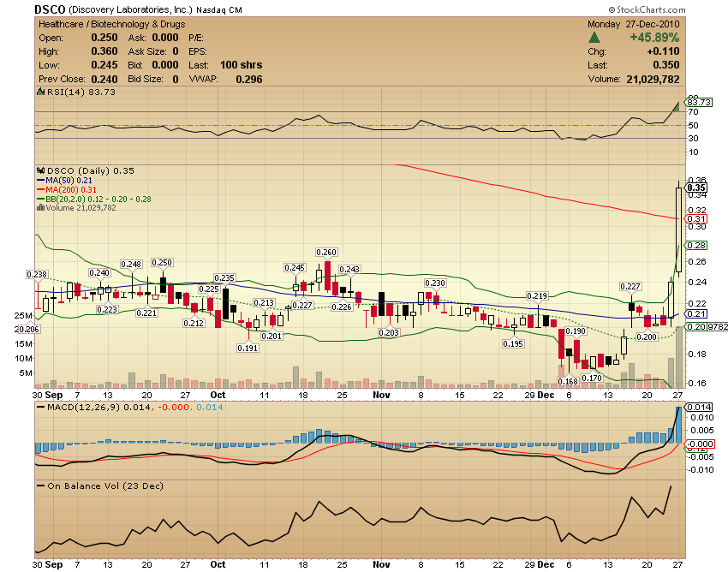Image resolution: width=728 pixels, height=572 pixels.
Task: Click the tallest volume bar at chart right
Action: pyautogui.click(x=679, y=357)
